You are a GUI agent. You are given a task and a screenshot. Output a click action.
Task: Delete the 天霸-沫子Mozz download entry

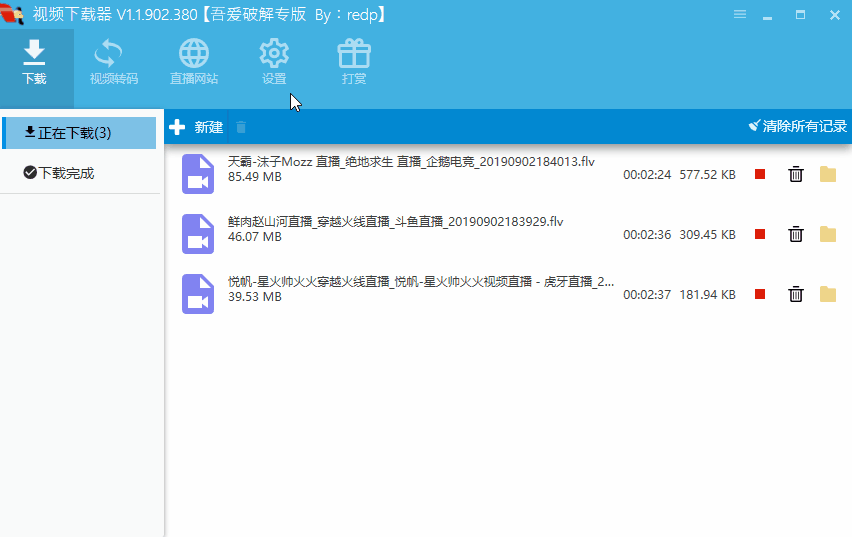pyautogui.click(x=796, y=174)
